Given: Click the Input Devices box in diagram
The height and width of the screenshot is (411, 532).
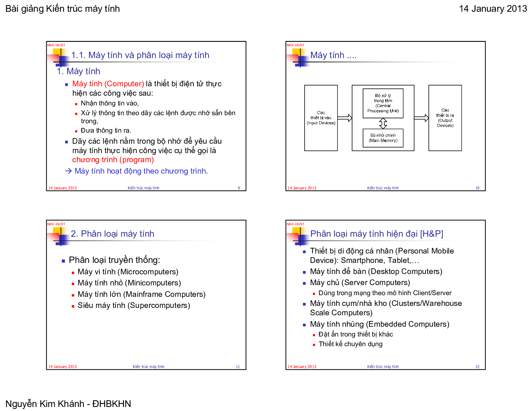Looking at the screenshot, I should coord(321,118).
